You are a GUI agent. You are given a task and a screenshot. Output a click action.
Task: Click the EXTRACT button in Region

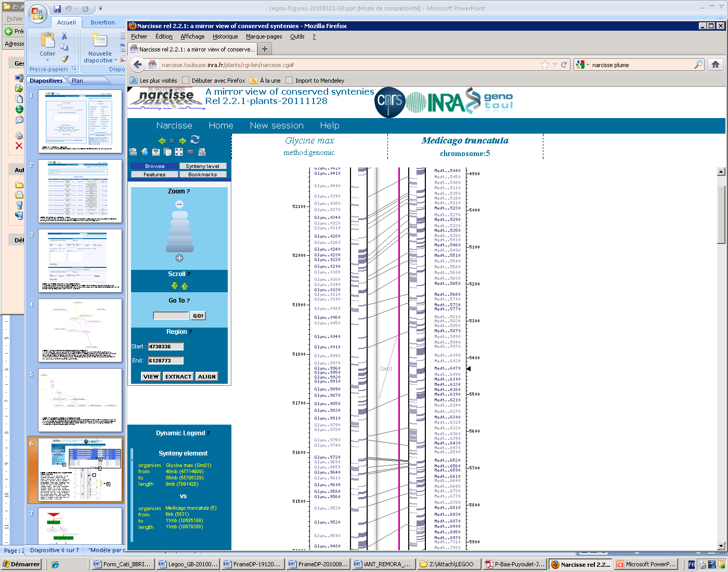(178, 376)
